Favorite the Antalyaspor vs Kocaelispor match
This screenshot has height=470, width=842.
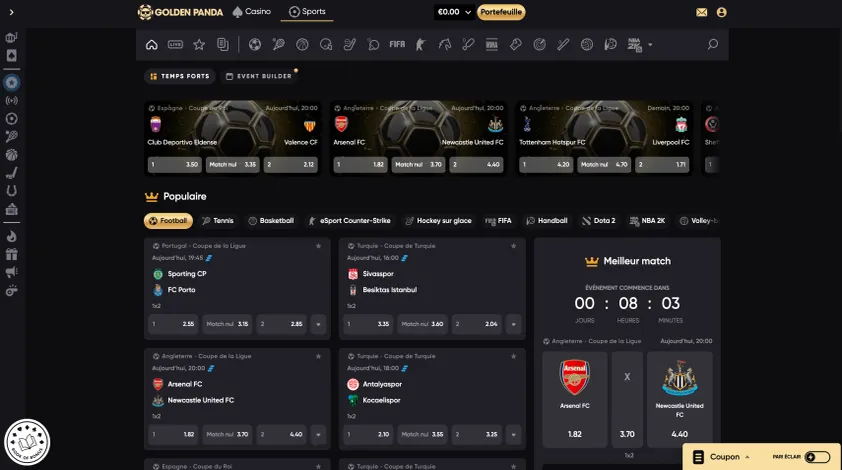pyautogui.click(x=513, y=356)
